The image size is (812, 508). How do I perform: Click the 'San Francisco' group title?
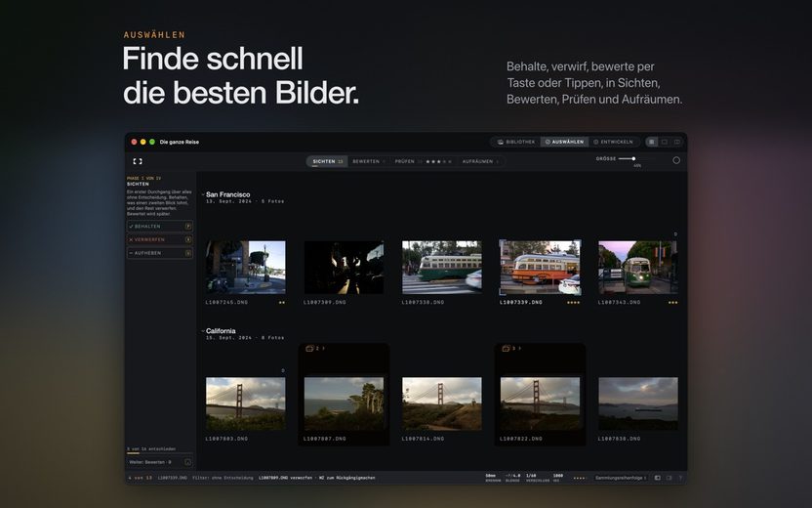227,194
